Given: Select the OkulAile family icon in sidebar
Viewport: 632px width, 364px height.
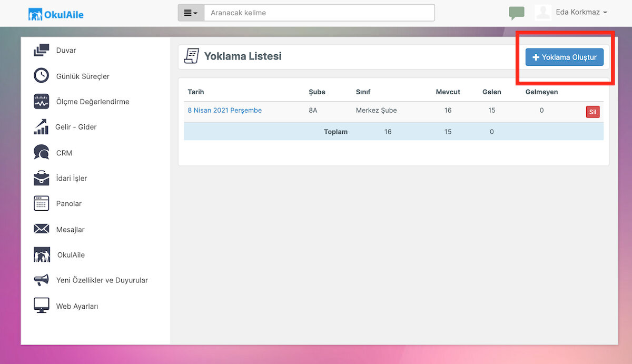Looking at the screenshot, I should 42,255.
